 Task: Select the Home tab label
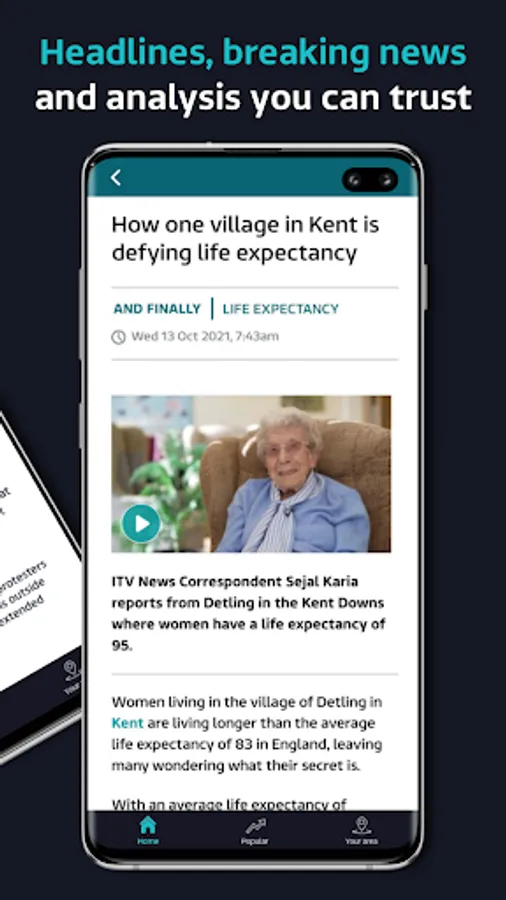tap(147, 841)
